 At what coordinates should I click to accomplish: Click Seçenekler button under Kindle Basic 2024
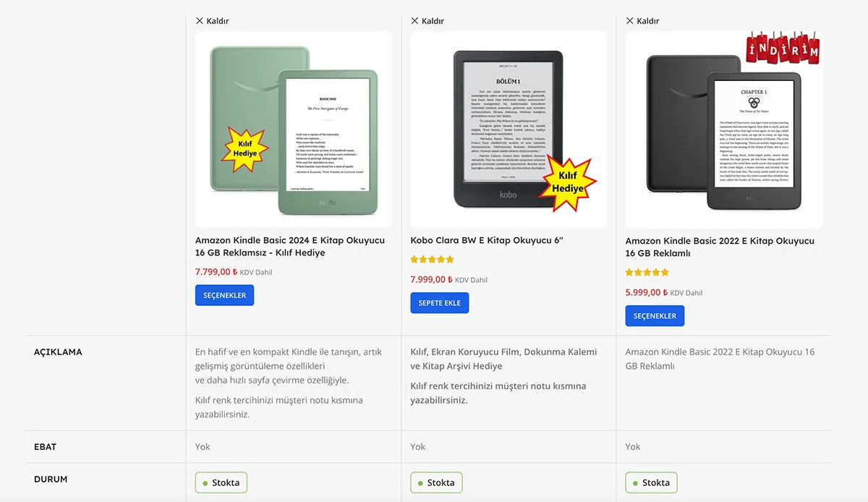(224, 295)
